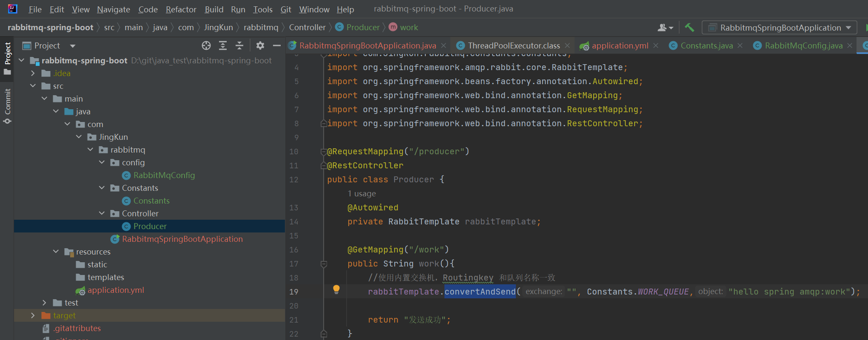Viewport: 868px width, 340px height.
Task: Collapse the rabbitmq-spring-boot root node
Action: pyautogui.click(x=22, y=60)
